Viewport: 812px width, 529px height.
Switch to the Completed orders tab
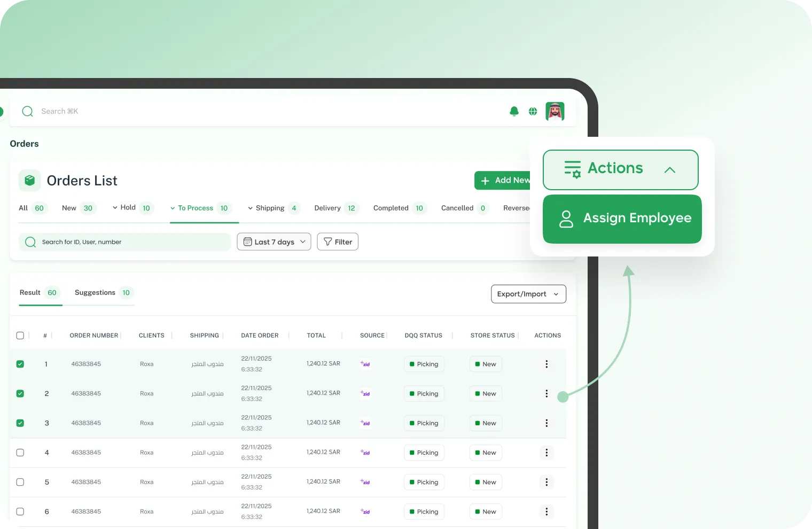392,208
